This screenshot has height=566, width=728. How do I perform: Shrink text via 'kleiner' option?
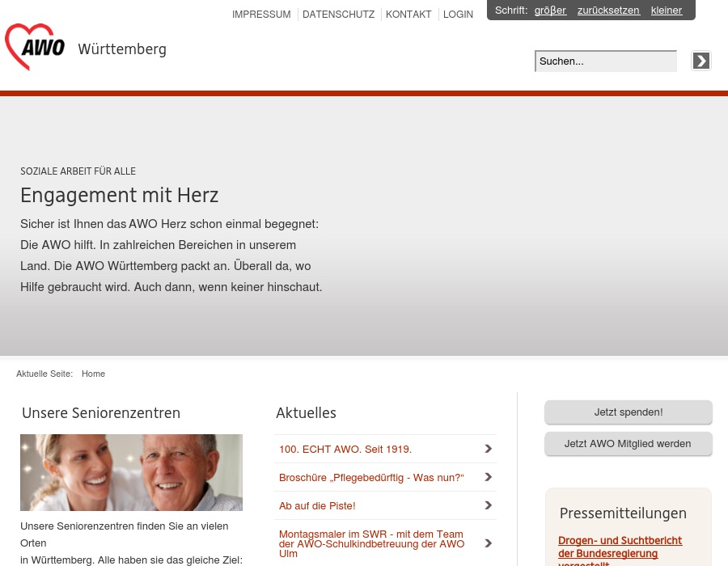[x=666, y=10]
